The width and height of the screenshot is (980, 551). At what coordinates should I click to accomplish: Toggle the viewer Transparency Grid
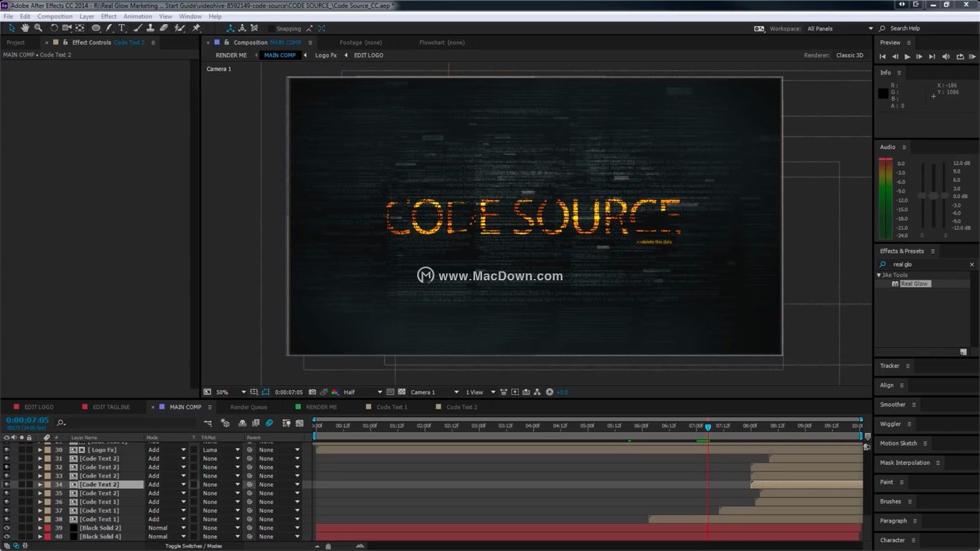[402, 392]
